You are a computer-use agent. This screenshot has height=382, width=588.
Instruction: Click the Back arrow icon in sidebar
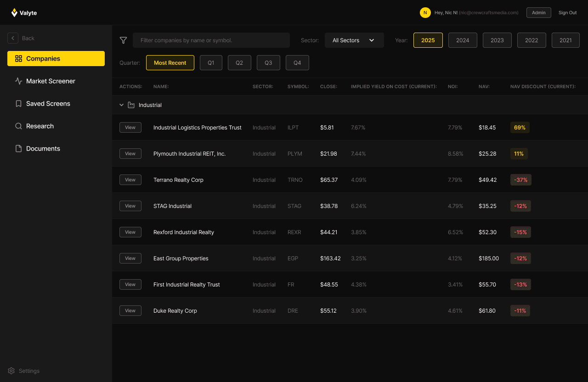[13, 38]
